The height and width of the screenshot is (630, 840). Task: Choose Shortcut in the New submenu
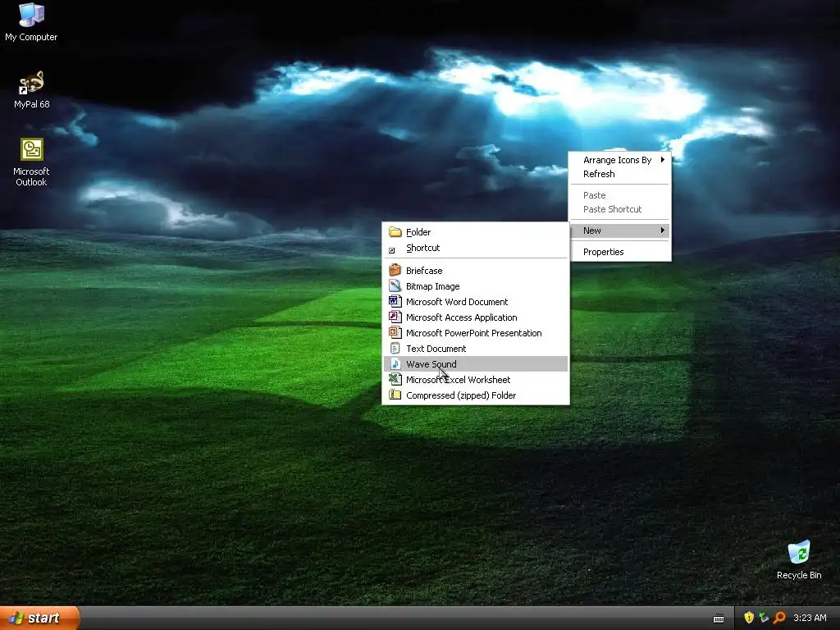pyautogui.click(x=476, y=248)
